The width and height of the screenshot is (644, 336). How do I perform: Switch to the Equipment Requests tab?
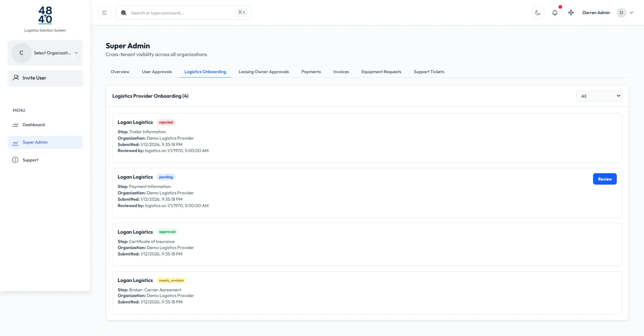pyautogui.click(x=381, y=72)
